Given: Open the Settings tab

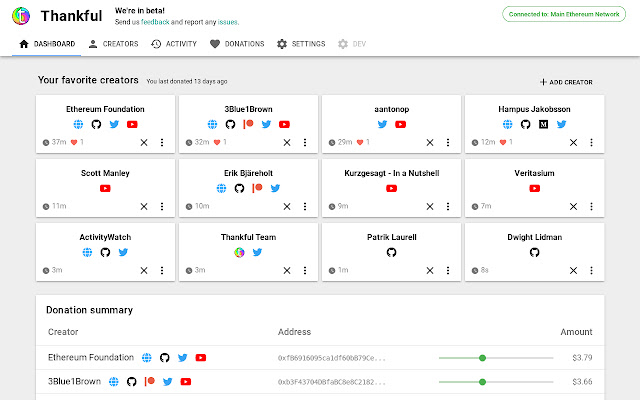Looking at the screenshot, I should click(301, 44).
